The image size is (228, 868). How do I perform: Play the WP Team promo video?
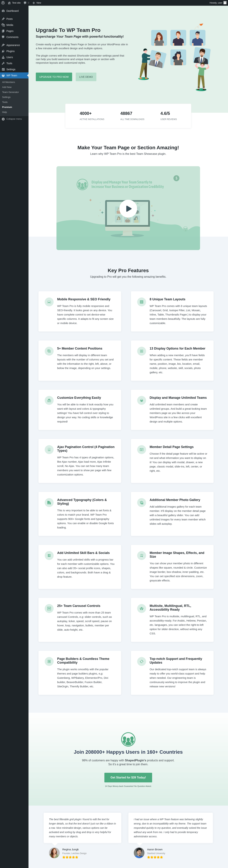[x=128, y=209]
